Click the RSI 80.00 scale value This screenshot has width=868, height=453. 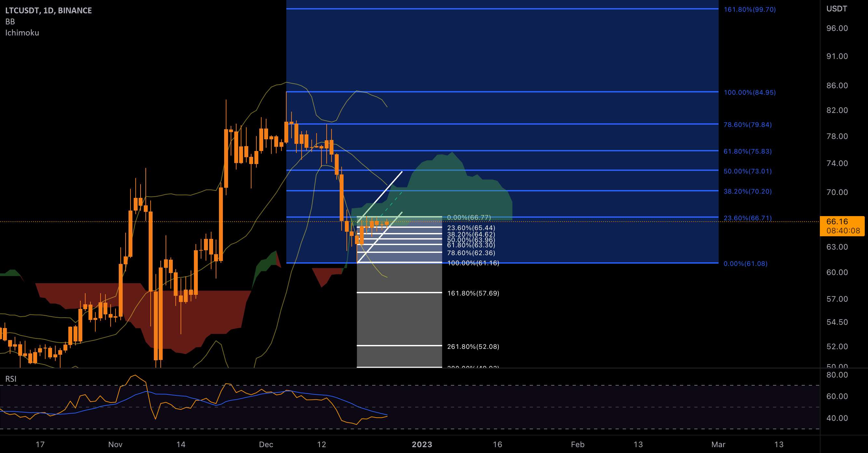(x=837, y=375)
